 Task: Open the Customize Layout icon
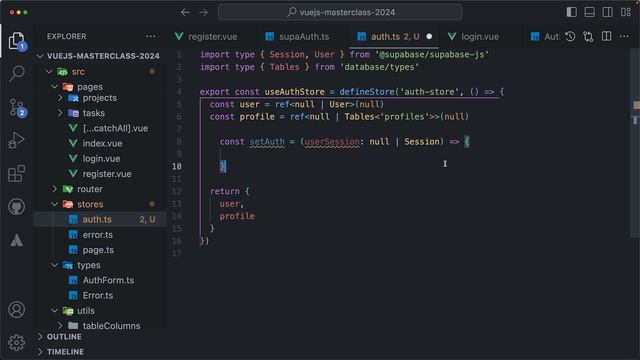[626, 12]
